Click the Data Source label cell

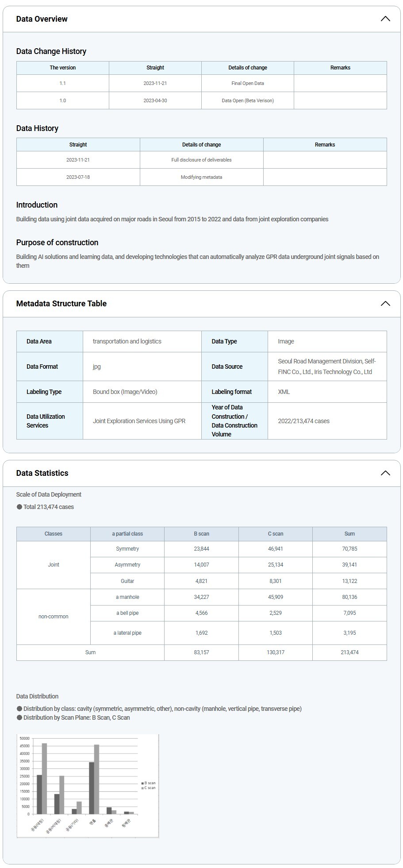(x=227, y=366)
